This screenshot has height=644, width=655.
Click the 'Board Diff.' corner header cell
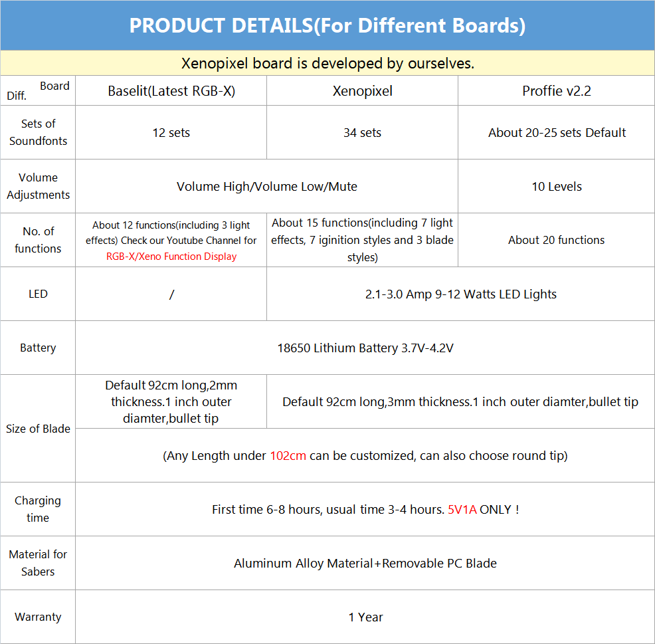[x=38, y=90]
